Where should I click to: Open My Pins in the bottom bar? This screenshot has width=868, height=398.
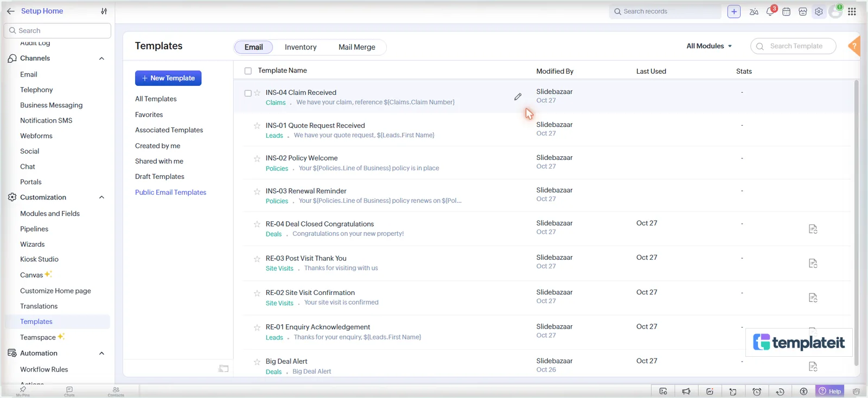pos(23,391)
